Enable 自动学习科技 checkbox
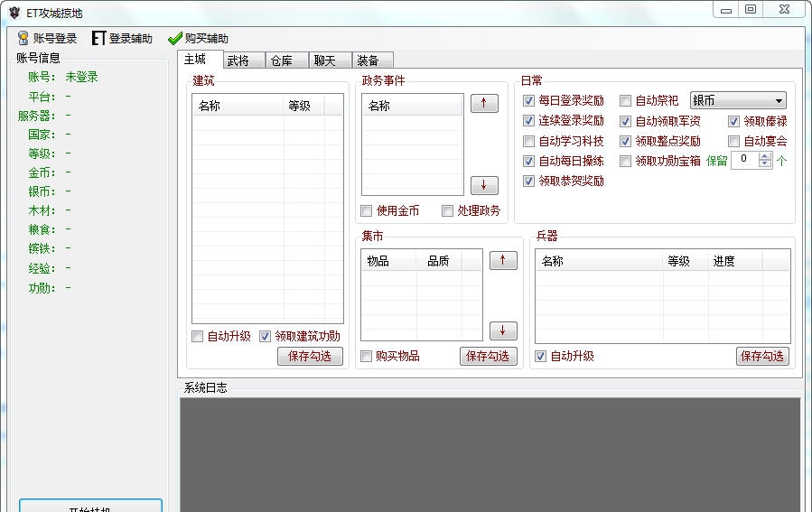Image resolution: width=812 pixels, height=512 pixels. (528, 141)
